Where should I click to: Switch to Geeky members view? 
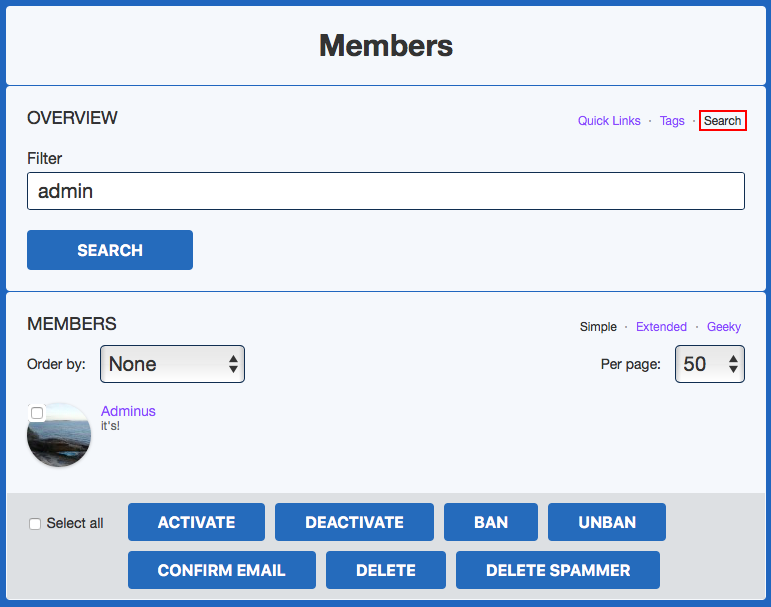tap(724, 327)
